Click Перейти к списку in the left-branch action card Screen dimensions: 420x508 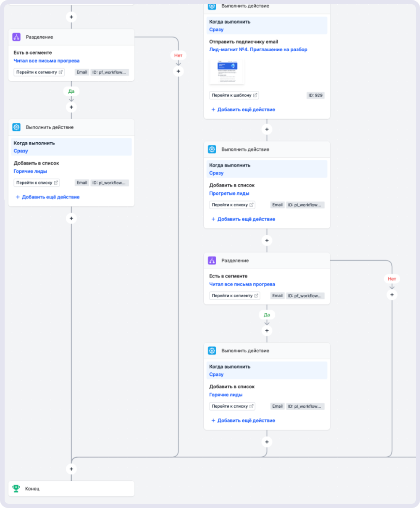(x=37, y=183)
